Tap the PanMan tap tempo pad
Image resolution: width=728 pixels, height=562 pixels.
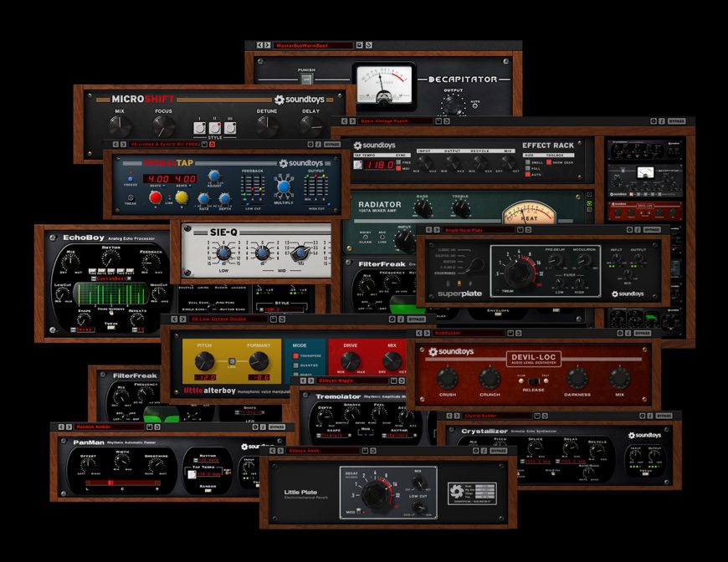(192, 474)
